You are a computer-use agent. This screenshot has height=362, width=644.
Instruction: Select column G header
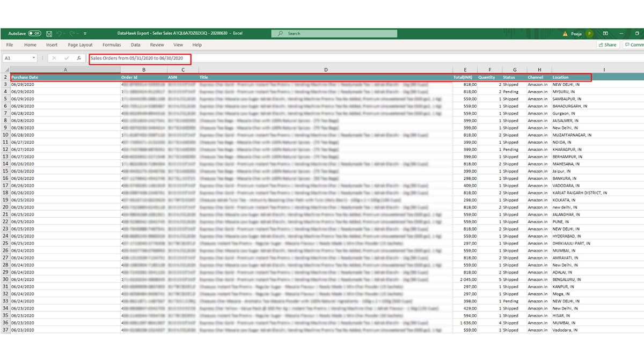[515, 70]
